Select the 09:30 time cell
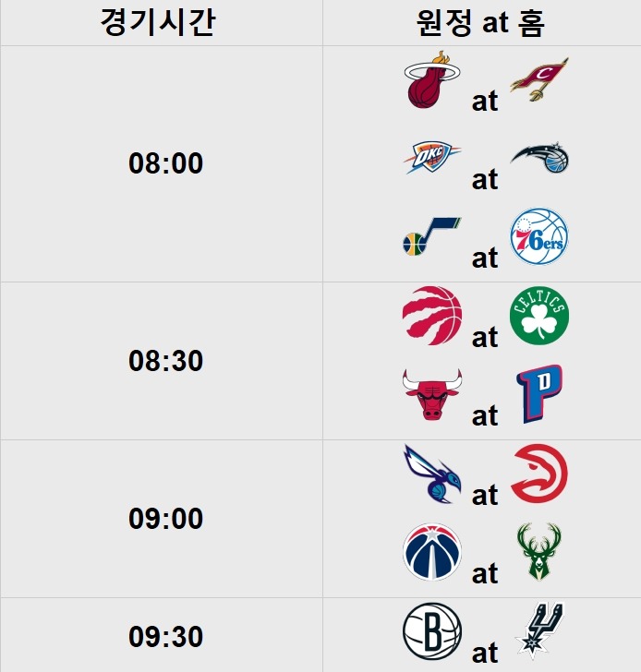 tap(165, 637)
